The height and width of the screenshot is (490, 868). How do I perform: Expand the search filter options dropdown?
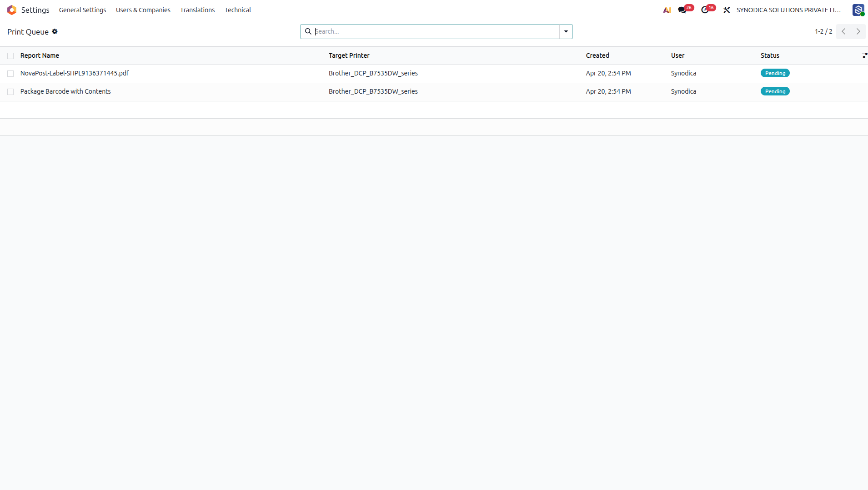click(x=566, y=31)
